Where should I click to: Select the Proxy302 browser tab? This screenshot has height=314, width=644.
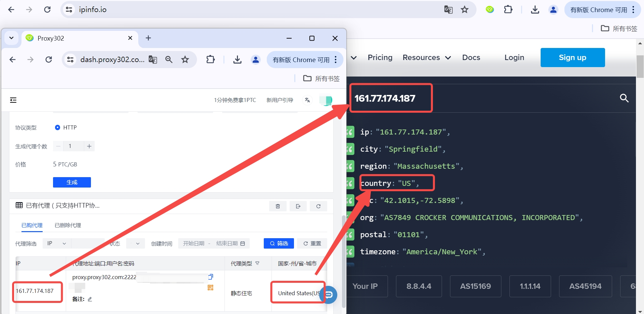[x=79, y=38]
